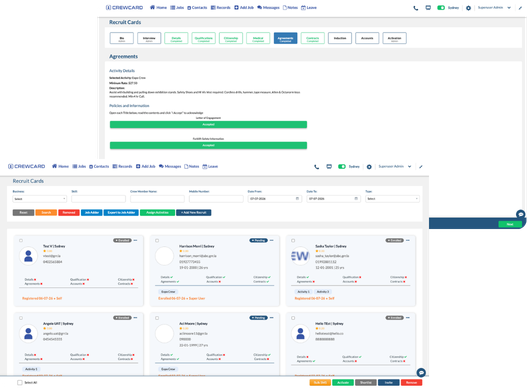Open Notes in the upper Agreements window

290,7
